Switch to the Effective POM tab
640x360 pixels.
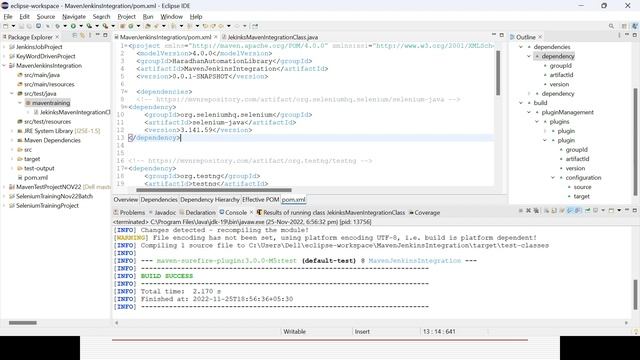pos(260,200)
